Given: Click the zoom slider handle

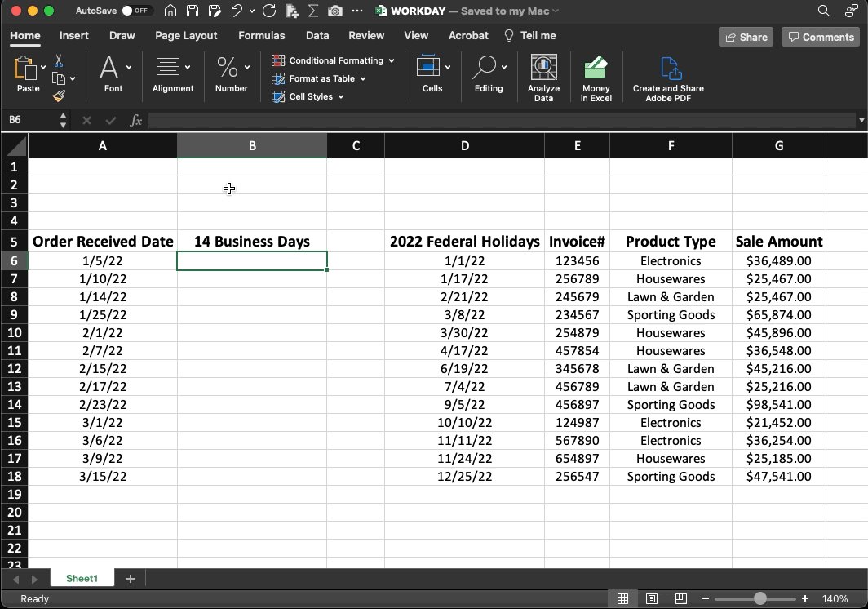Looking at the screenshot, I should (760, 598).
